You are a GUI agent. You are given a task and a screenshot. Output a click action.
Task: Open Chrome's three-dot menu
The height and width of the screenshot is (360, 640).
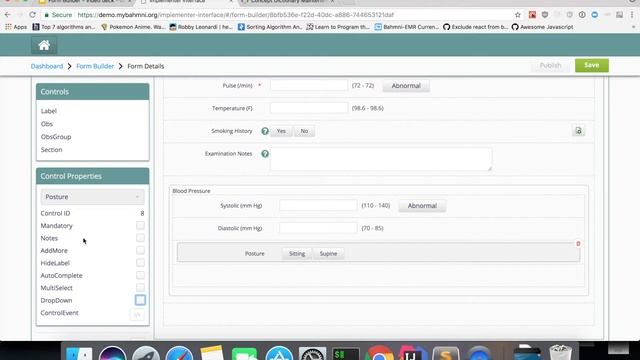click(x=632, y=15)
